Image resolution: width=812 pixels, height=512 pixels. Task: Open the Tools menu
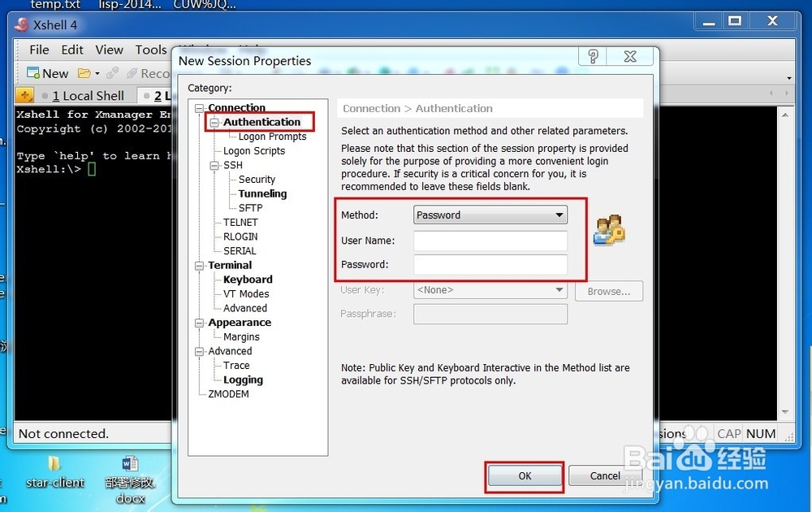coord(151,50)
